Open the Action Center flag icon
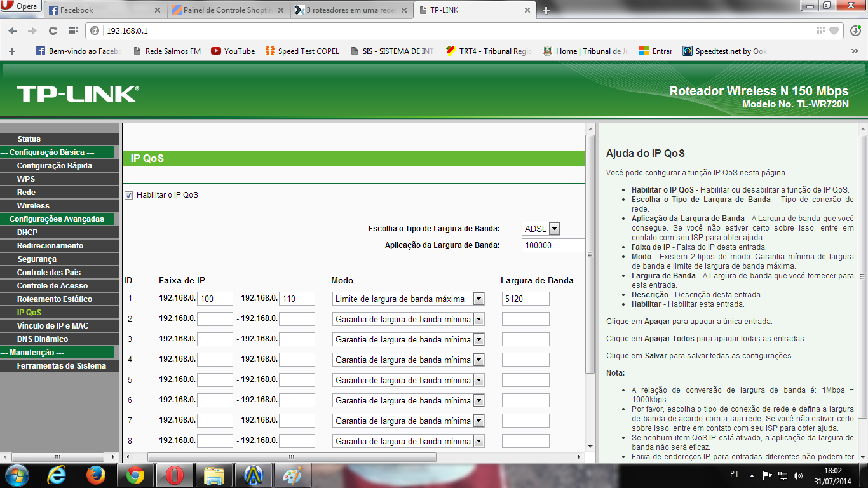This screenshot has height=488, width=868. 767,475
